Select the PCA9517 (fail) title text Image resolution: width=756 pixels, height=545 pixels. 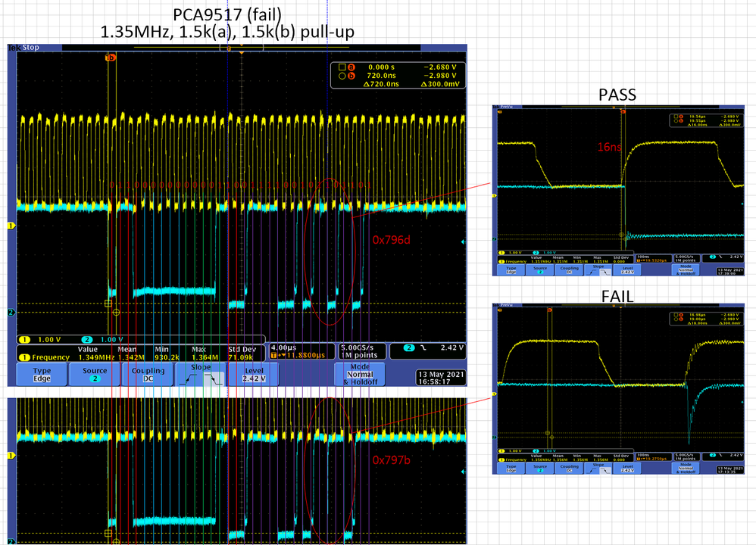click(x=227, y=15)
